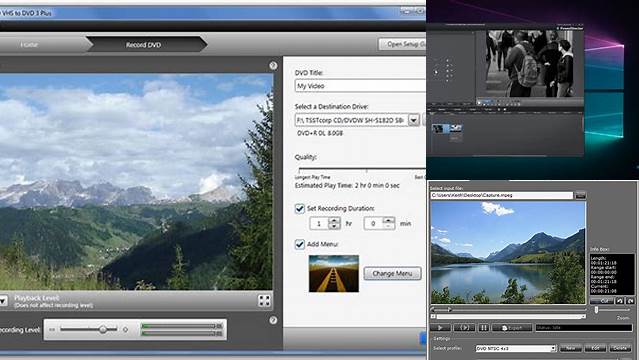639x360 pixels.
Task: Click the browse icon beside input file path
Action: [580, 196]
